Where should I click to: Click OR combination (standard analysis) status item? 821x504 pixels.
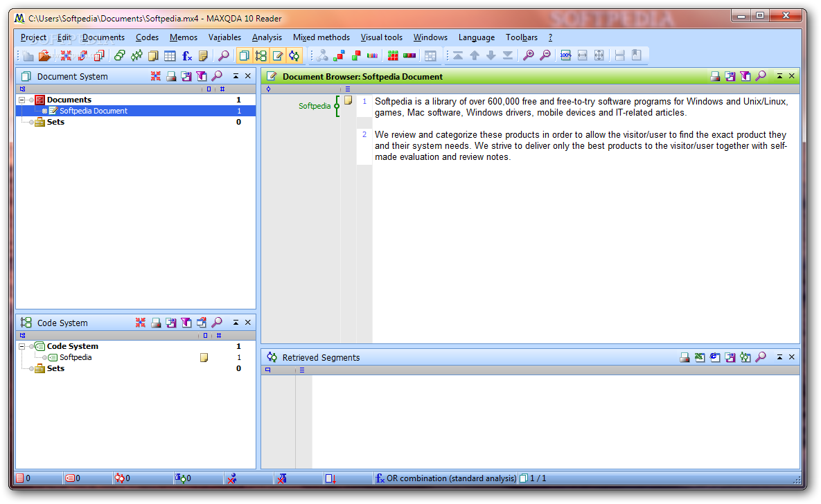coord(451,478)
